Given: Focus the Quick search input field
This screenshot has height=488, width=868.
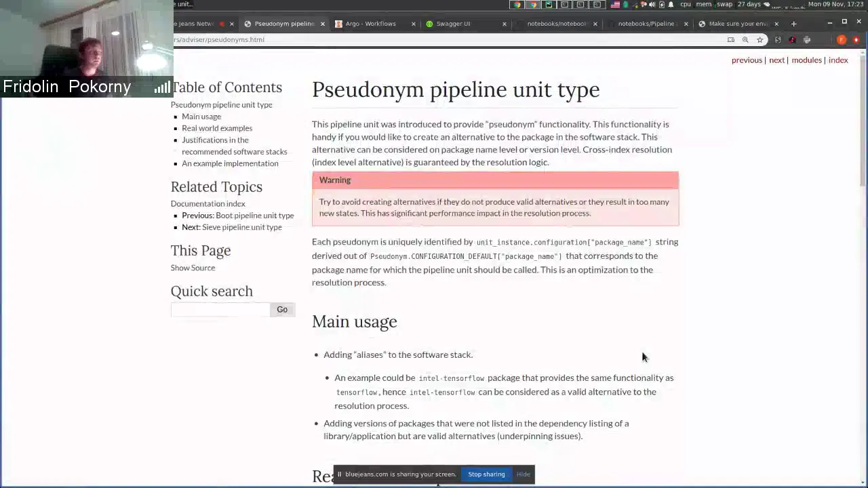Looking at the screenshot, I should [x=220, y=310].
